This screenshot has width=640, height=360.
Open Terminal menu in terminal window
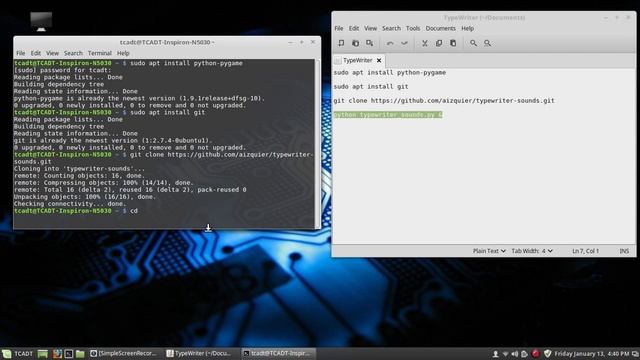click(x=100, y=53)
